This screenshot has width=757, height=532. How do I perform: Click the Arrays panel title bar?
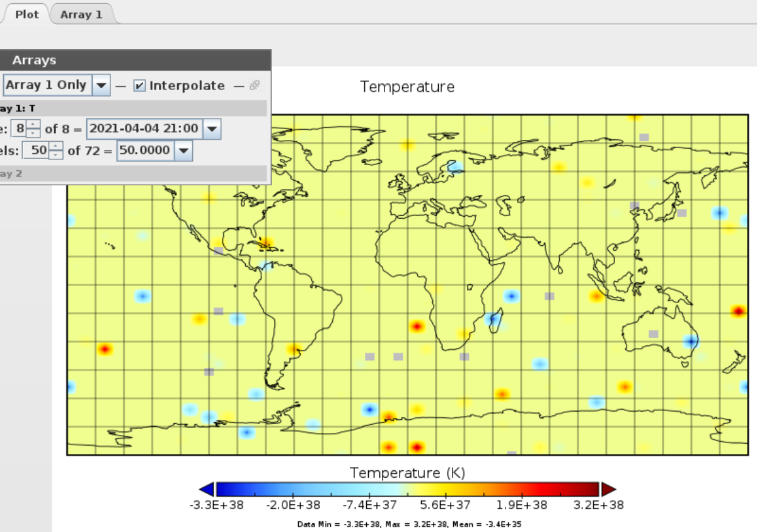click(x=132, y=60)
